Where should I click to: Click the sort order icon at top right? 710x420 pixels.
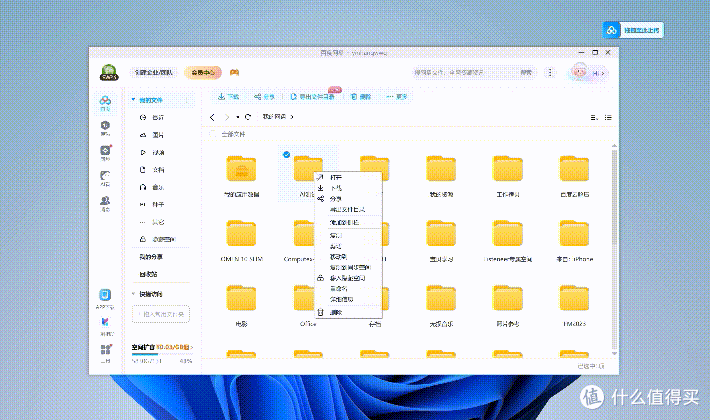tap(594, 118)
